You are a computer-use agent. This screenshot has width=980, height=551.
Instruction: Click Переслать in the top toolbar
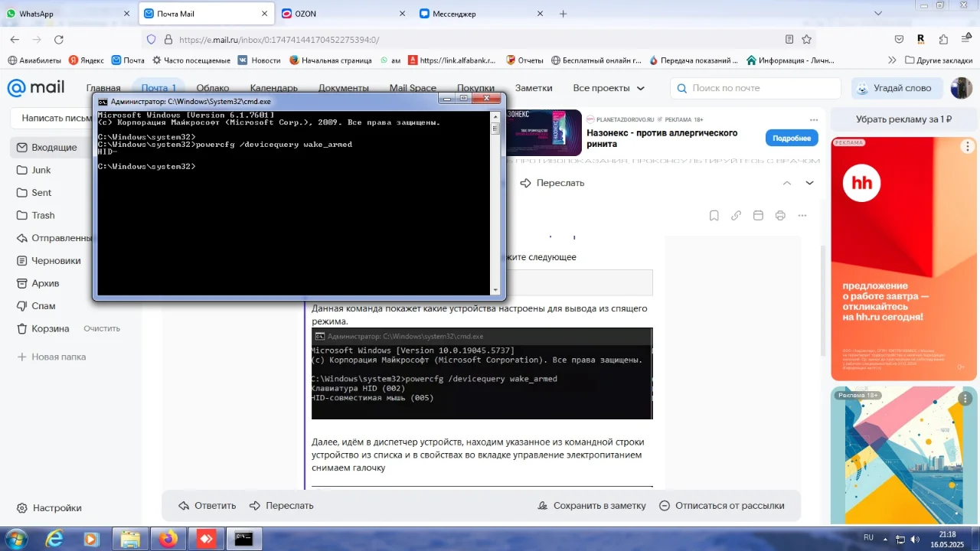552,183
